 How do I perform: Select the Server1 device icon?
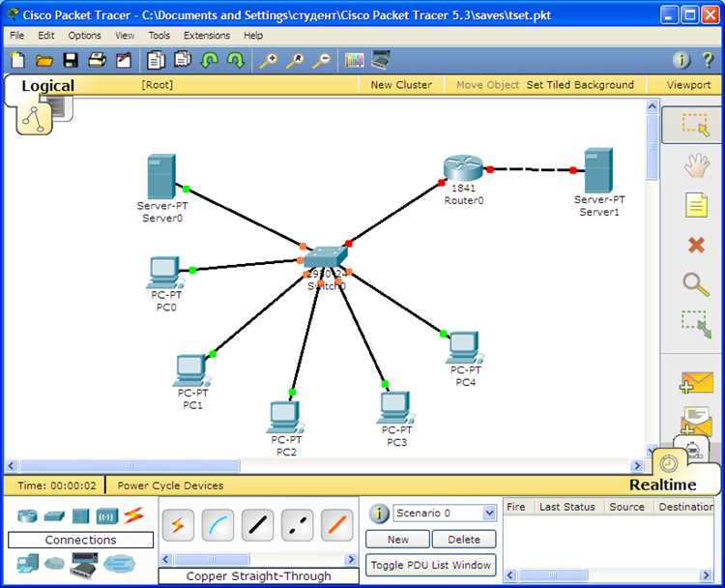pos(598,170)
